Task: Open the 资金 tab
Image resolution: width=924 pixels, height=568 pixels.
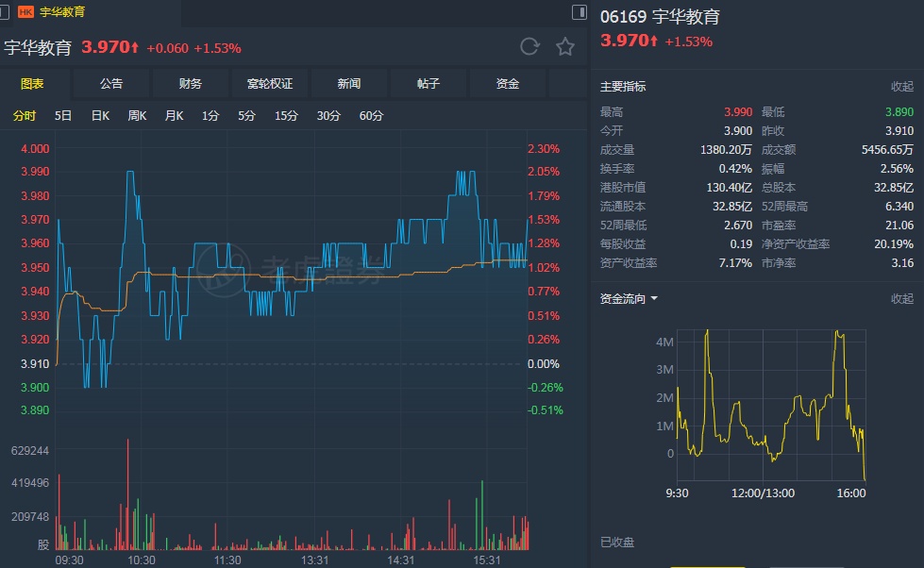Action: pos(508,84)
